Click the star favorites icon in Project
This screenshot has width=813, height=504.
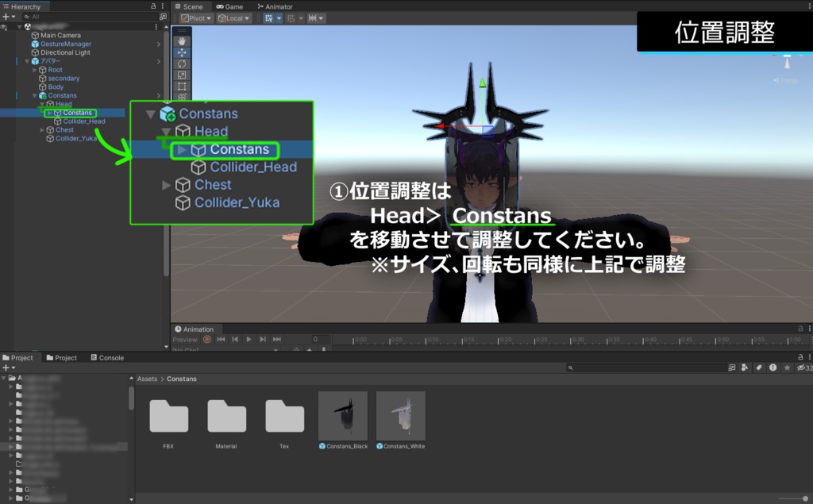pyautogui.click(x=787, y=367)
